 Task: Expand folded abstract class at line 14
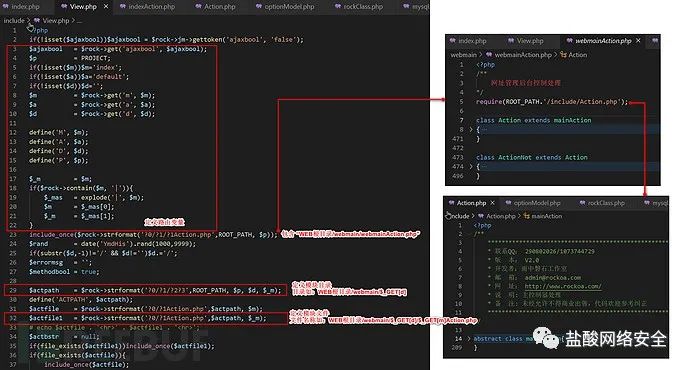pos(468,339)
